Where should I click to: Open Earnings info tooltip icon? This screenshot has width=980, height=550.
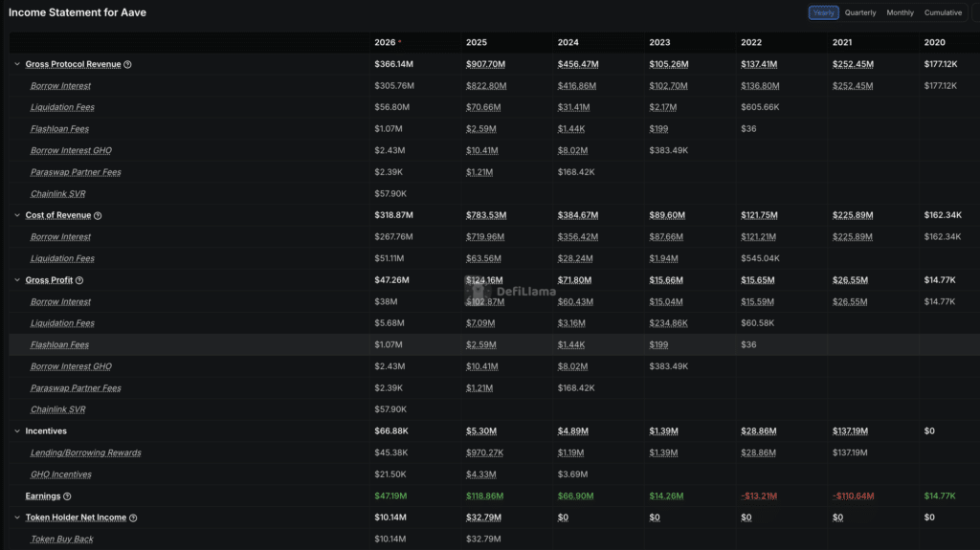[67, 496]
